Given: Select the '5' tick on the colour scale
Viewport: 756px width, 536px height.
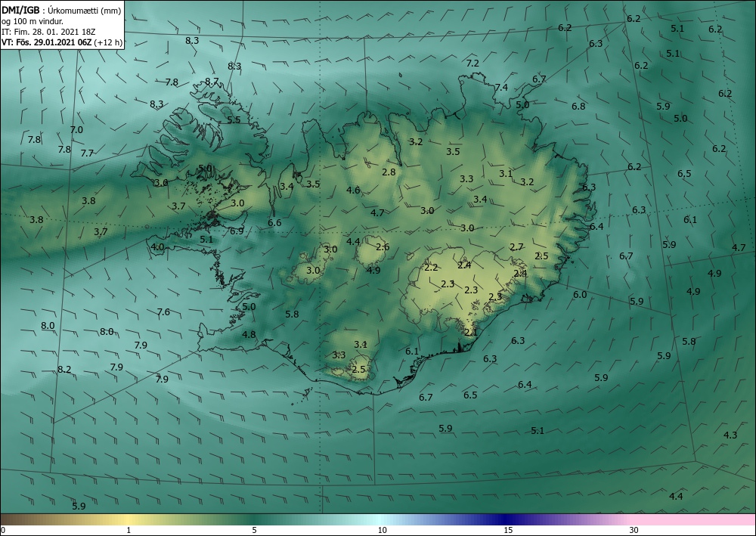Looking at the screenshot, I should coord(254,530).
